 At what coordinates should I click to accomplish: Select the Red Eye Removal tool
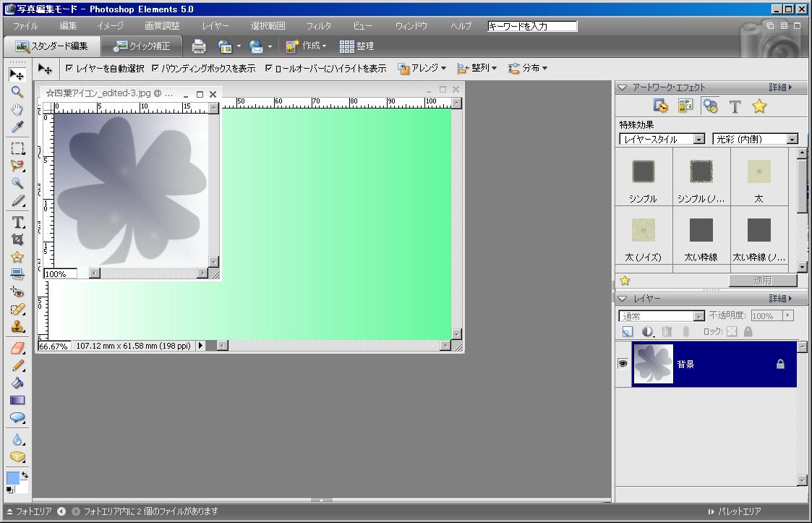tap(17, 292)
